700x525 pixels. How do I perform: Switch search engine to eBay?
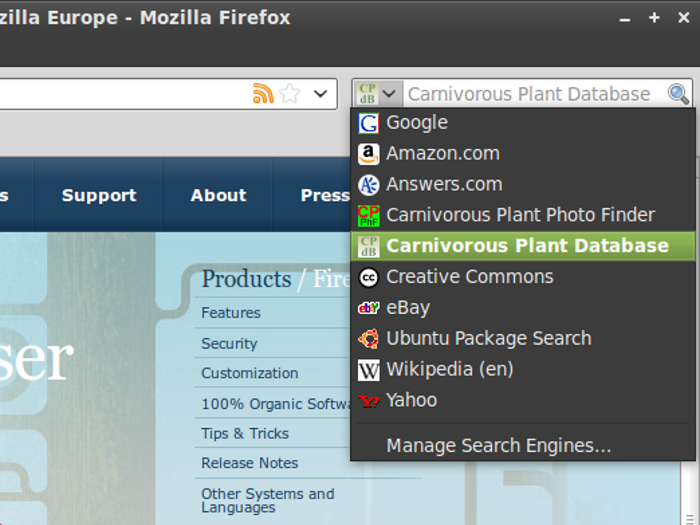click(523, 308)
